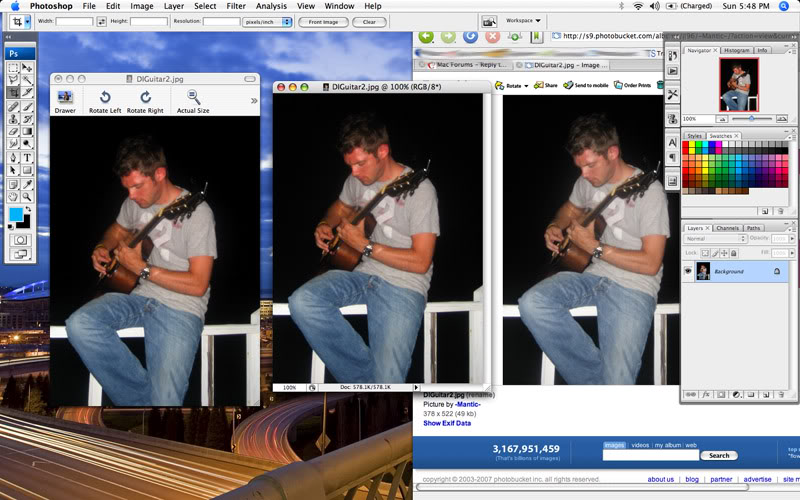800x500 pixels.
Task: Toggle Lock position
Action: click(x=724, y=253)
